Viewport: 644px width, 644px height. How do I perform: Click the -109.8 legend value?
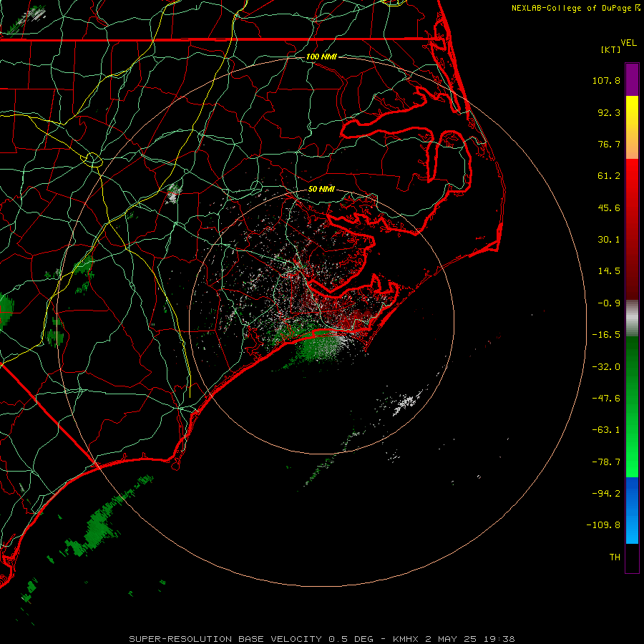click(603, 525)
